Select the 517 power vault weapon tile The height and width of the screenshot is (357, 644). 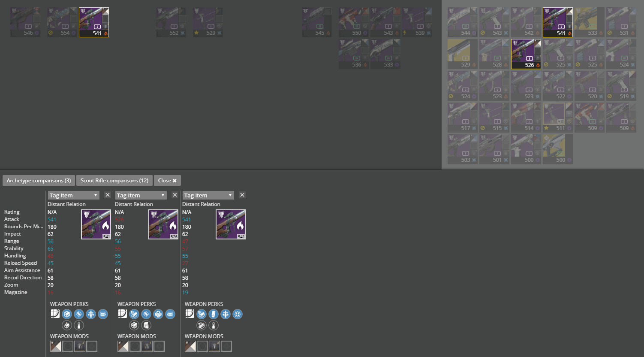(463, 118)
